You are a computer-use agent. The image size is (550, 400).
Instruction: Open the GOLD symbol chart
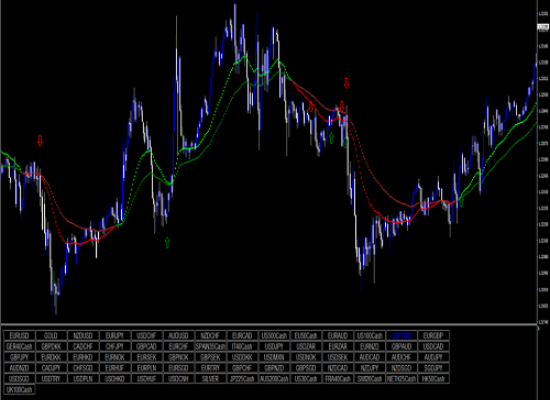point(51,336)
